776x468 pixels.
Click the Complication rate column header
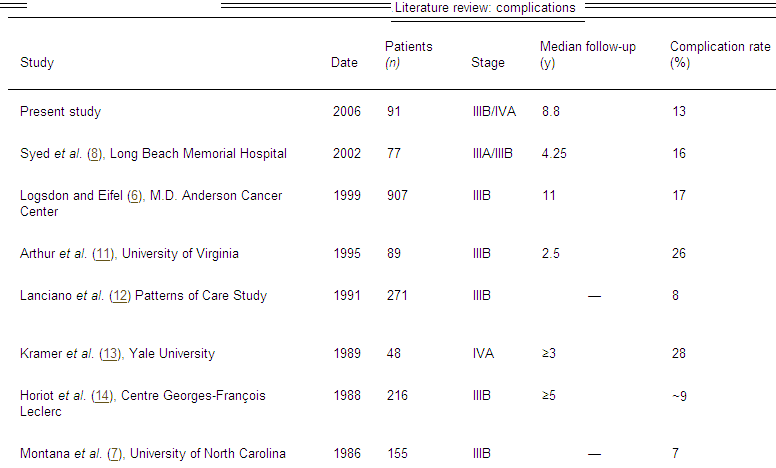click(x=720, y=47)
